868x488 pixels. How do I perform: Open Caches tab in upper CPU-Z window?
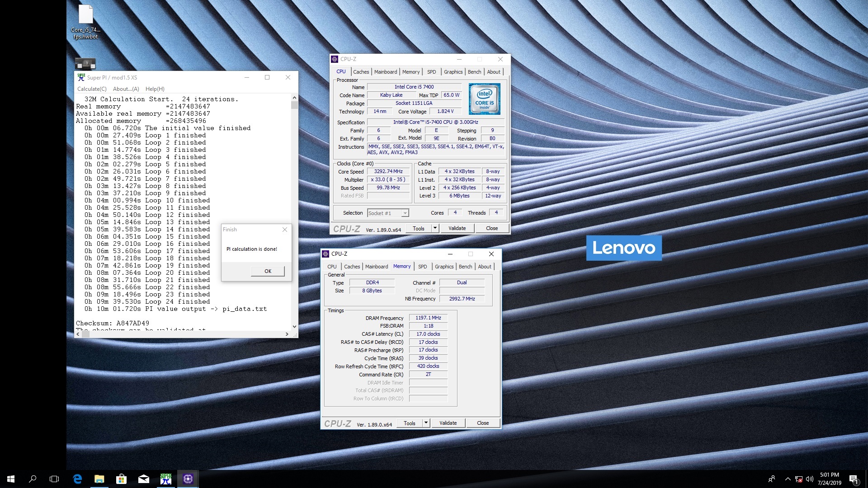361,72
